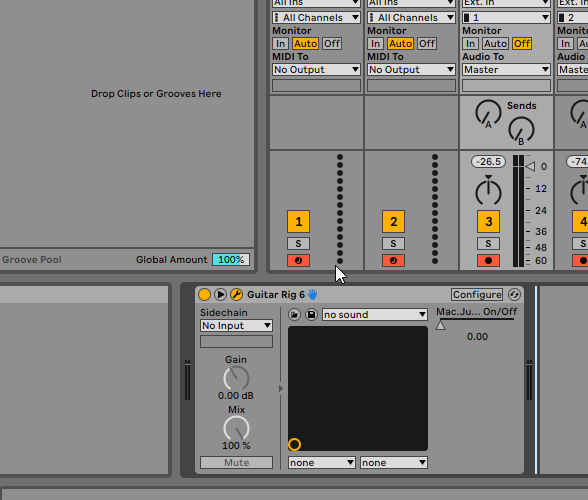Set track 1 monitor to Off
This screenshot has width=588, height=500.
coord(332,44)
